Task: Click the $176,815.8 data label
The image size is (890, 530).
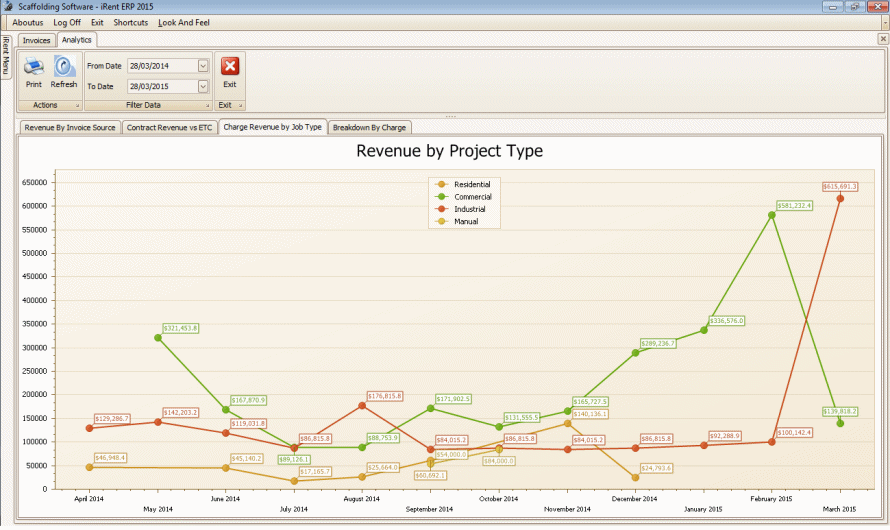Action: point(385,396)
